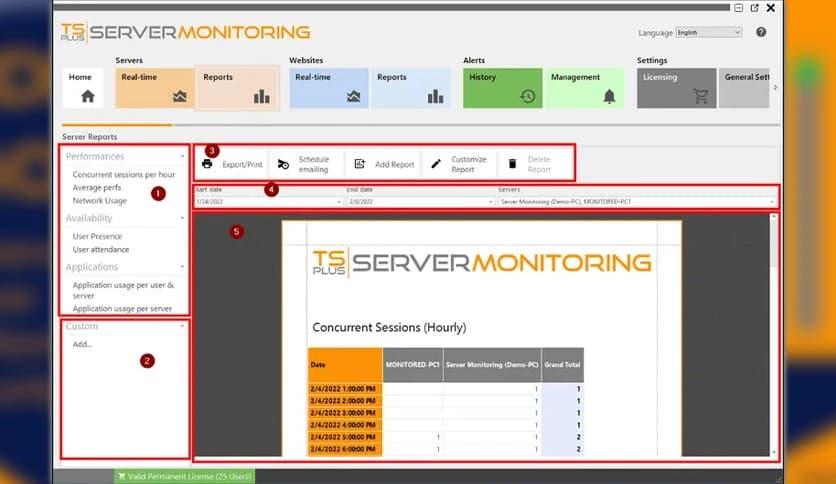Open the Servers selection dropdown
This screenshot has width=836, height=484.
[771, 202]
